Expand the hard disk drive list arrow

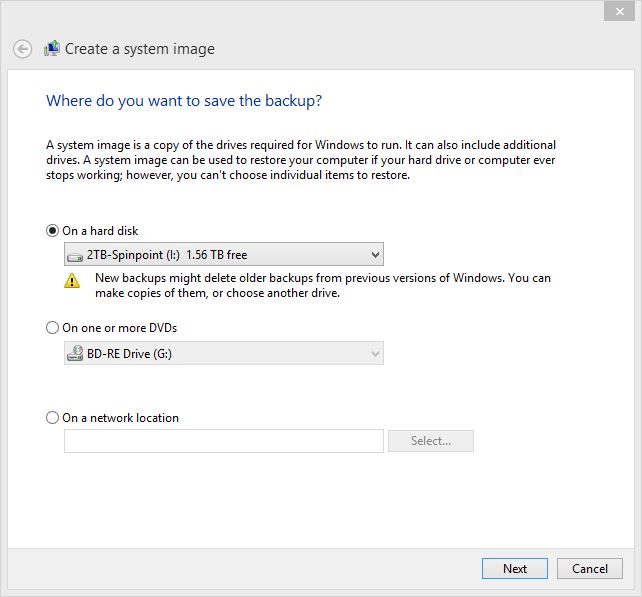(375, 255)
